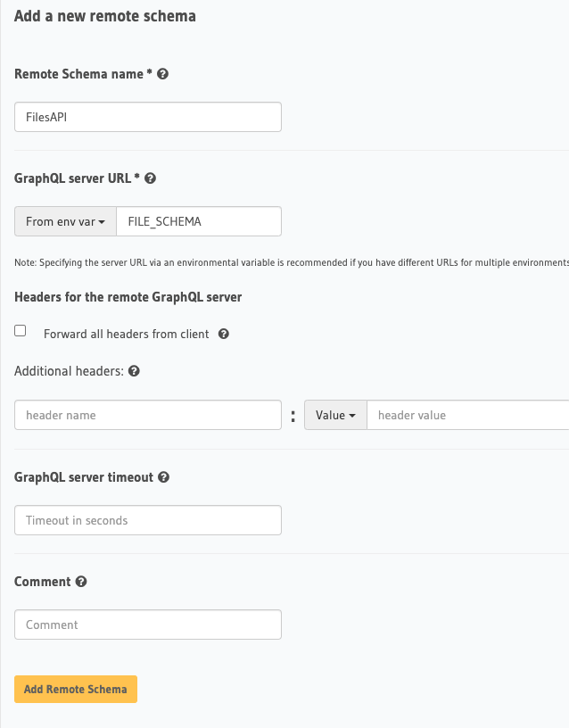Click 'Headers for the remote GraphQL server' heading
This screenshot has height=728, width=569.
click(x=128, y=297)
